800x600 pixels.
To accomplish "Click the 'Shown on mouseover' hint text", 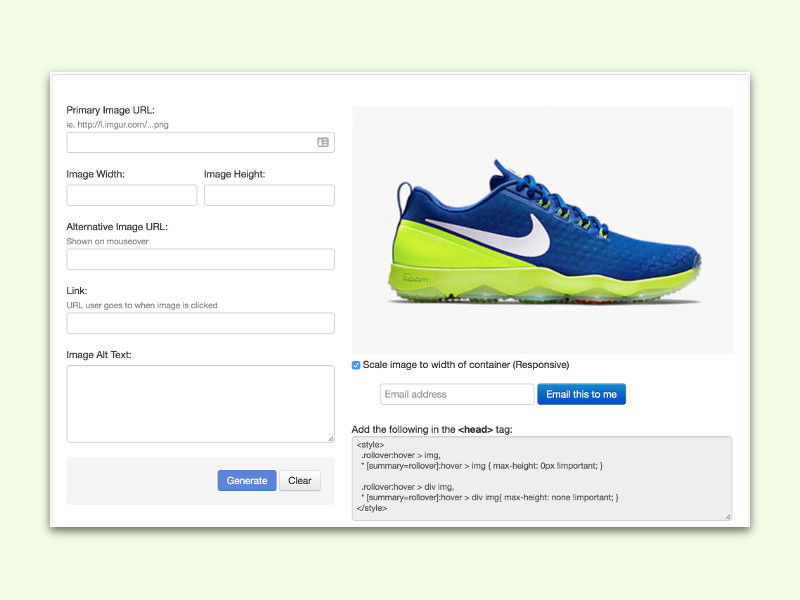I will [107, 241].
